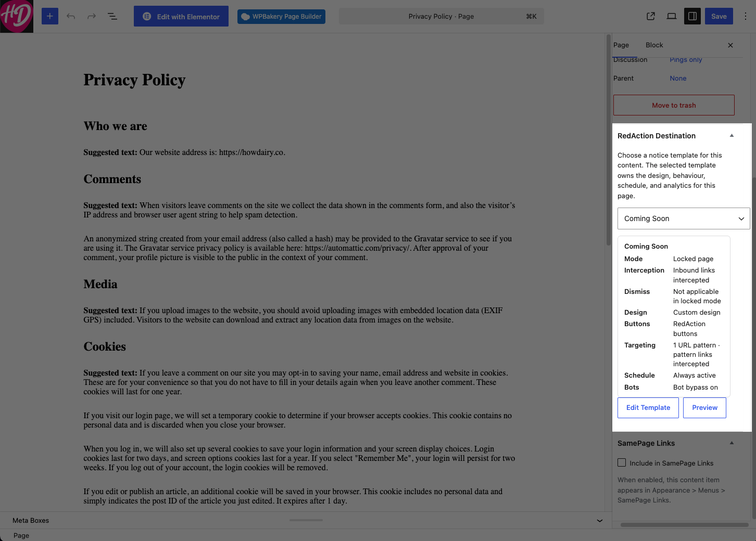The image size is (756, 541).
Task: Click the Privacy Policy page title
Action: pos(134,80)
